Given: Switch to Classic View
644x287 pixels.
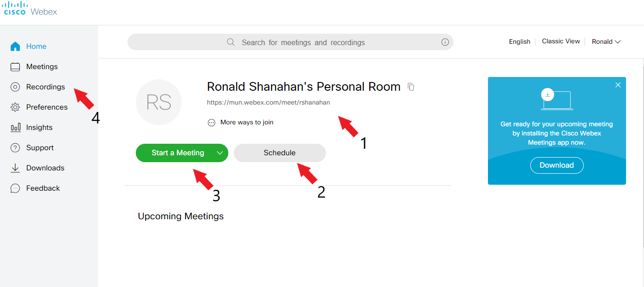Looking at the screenshot, I should (x=561, y=41).
